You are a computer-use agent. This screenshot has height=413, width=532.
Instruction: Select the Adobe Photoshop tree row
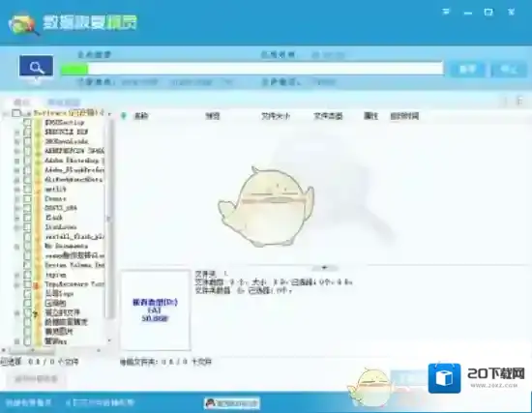point(74,161)
